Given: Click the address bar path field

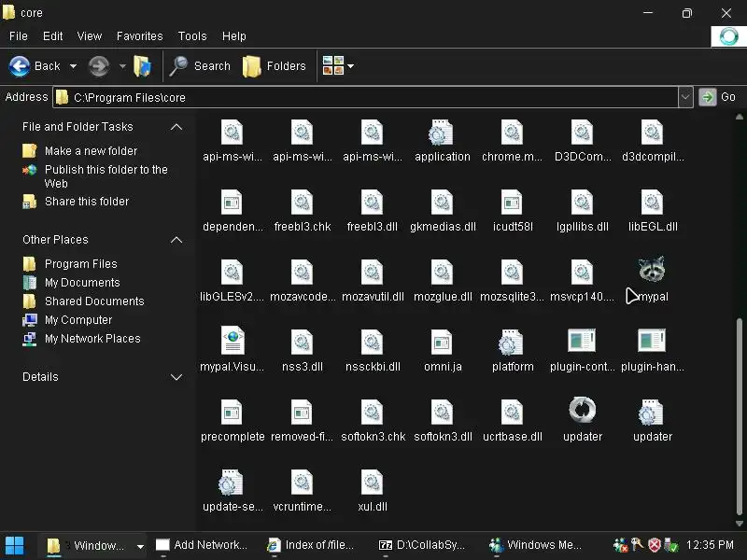Looking at the screenshot, I should [365, 97].
